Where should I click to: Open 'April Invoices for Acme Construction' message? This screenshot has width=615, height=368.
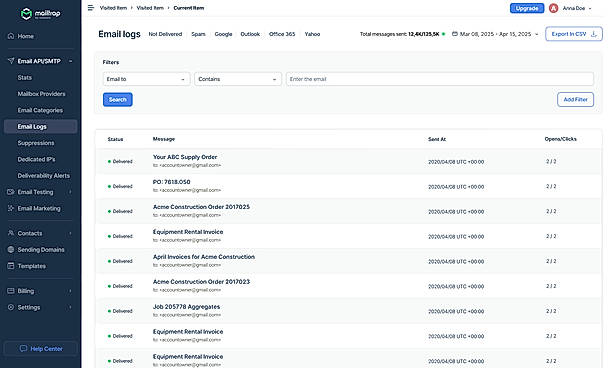tap(204, 257)
